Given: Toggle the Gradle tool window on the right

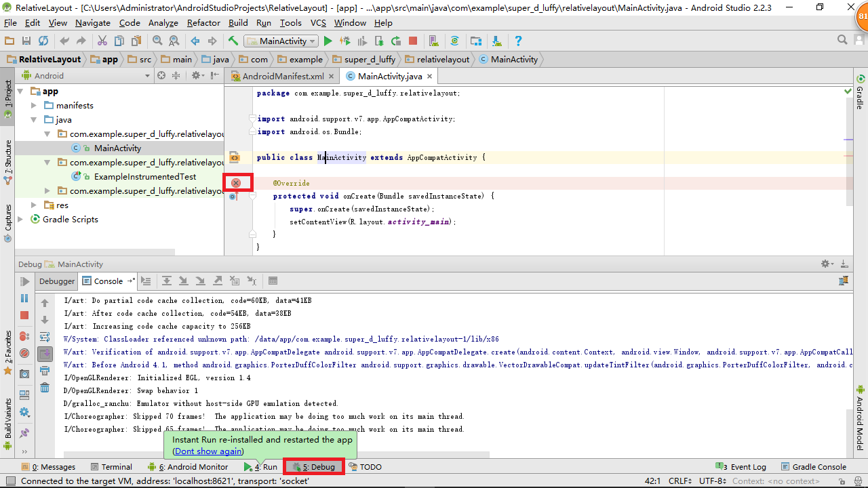Looking at the screenshot, I should click(x=860, y=93).
